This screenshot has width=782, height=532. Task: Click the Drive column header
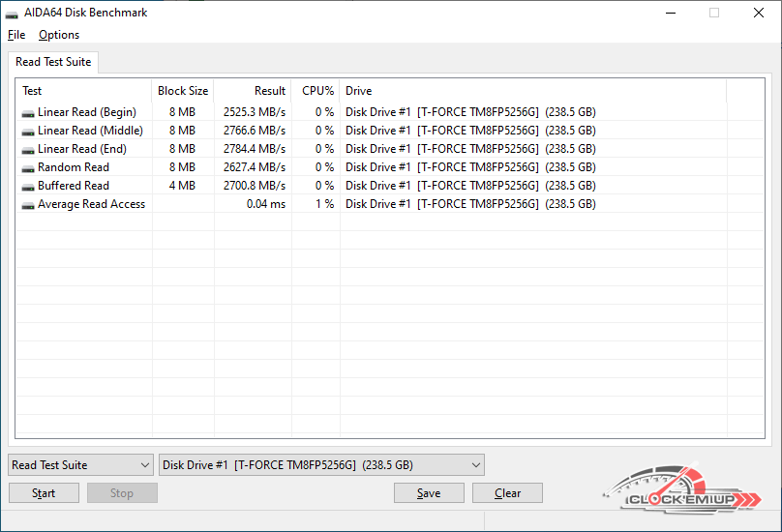pyautogui.click(x=532, y=91)
